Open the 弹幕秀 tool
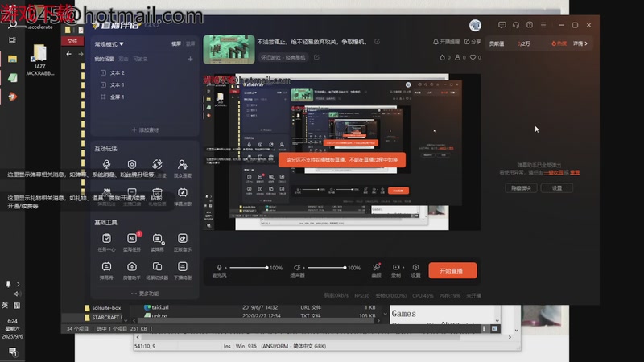 pyautogui.click(x=106, y=270)
